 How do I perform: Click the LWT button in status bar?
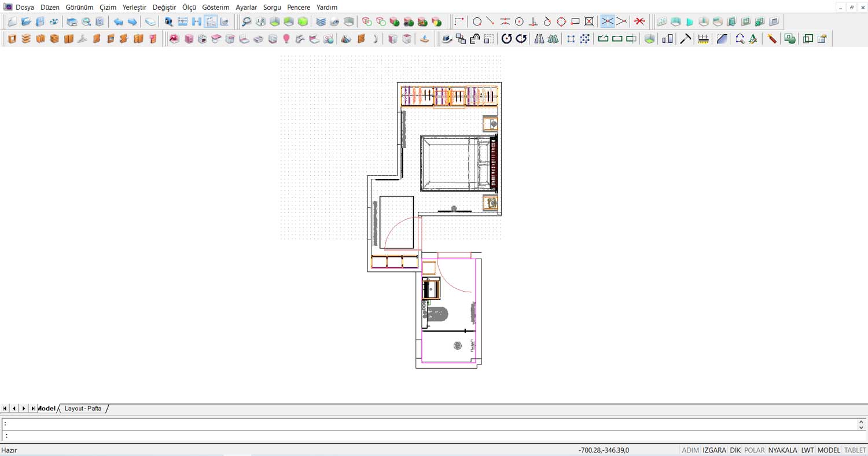click(807, 450)
